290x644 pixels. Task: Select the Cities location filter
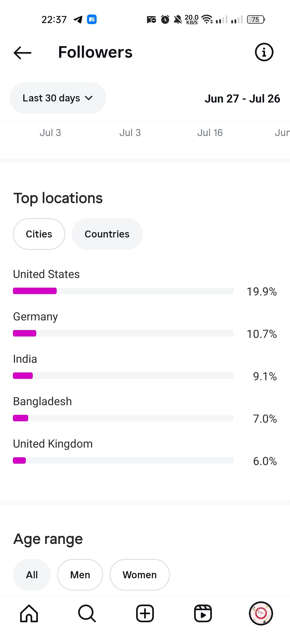point(39,234)
